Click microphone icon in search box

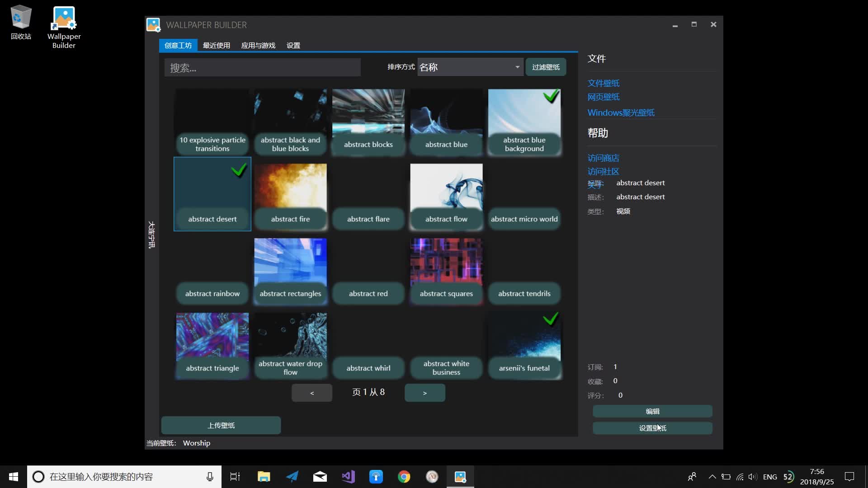tap(210, 477)
